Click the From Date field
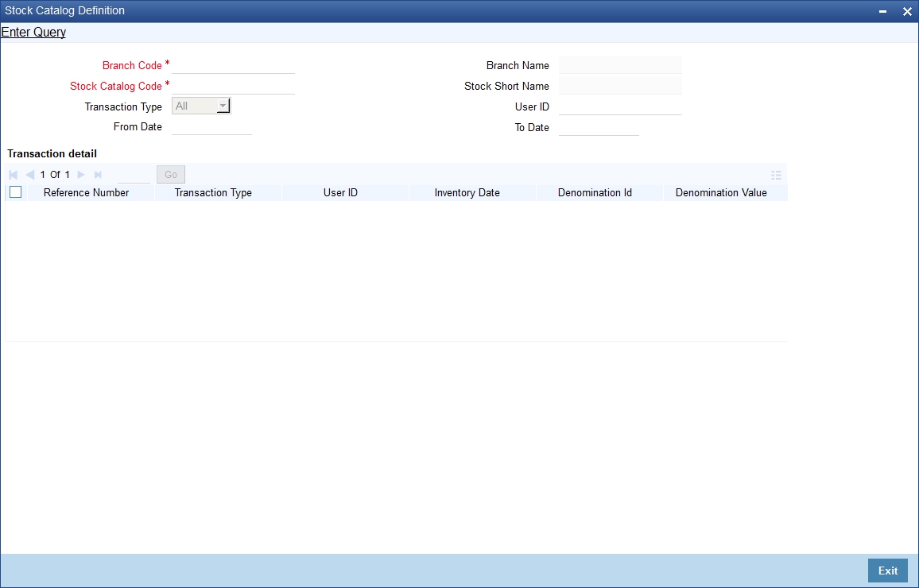 tap(211, 126)
